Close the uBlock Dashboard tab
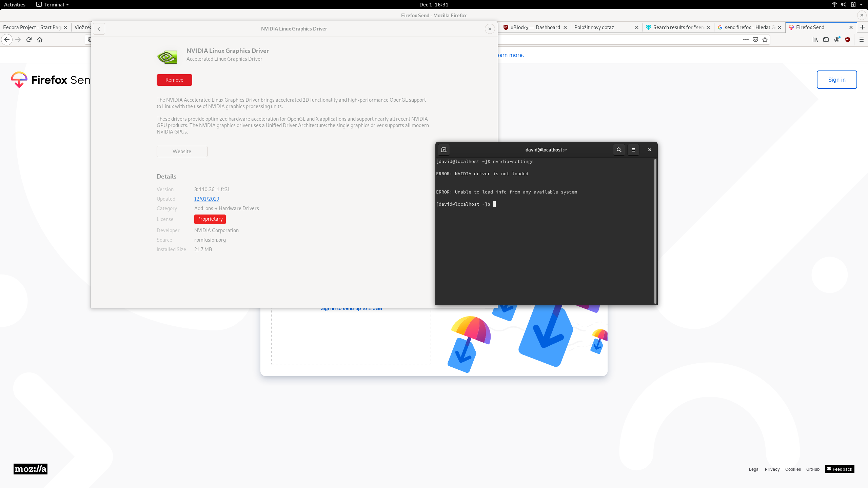 click(x=565, y=27)
